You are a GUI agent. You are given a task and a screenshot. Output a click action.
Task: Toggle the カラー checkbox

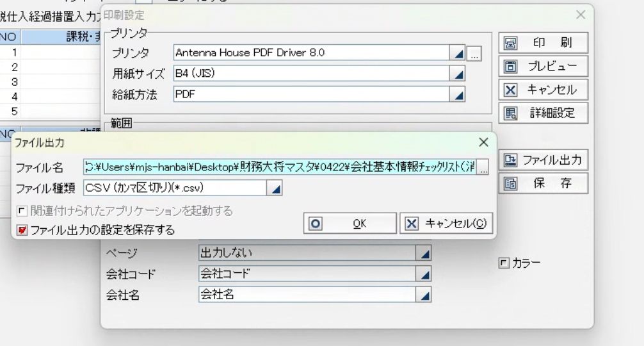coord(505,262)
